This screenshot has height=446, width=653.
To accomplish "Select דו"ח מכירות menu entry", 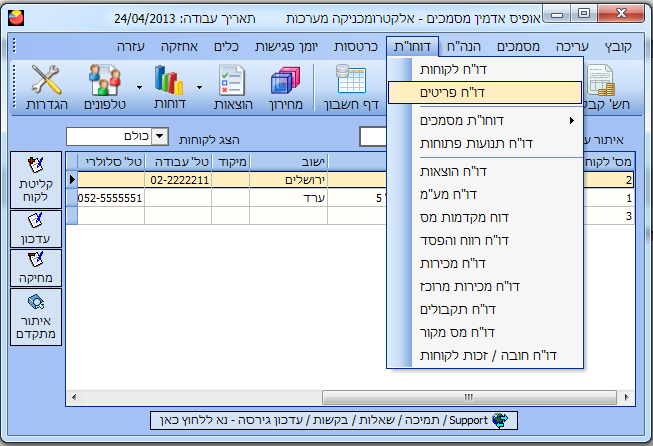I will [x=485, y=263].
